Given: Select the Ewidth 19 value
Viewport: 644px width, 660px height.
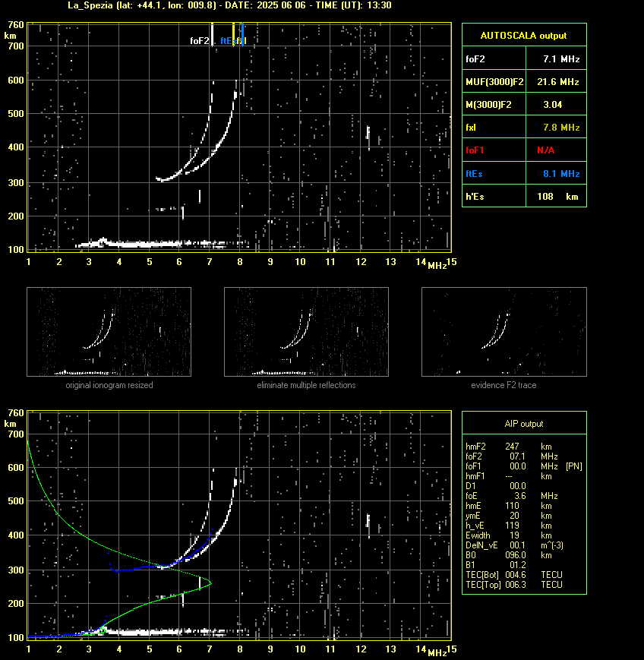Looking at the screenshot, I should [515, 535].
